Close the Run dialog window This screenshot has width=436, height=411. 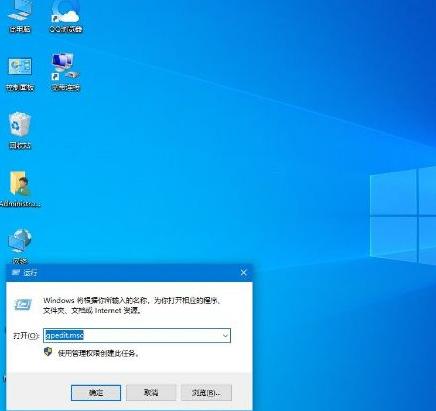244,273
